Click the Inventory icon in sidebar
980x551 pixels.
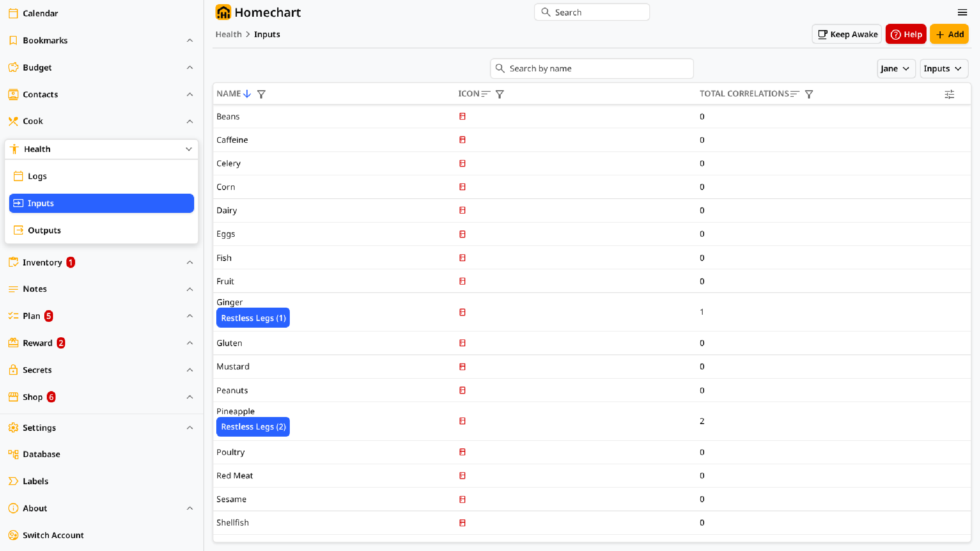pyautogui.click(x=13, y=262)
